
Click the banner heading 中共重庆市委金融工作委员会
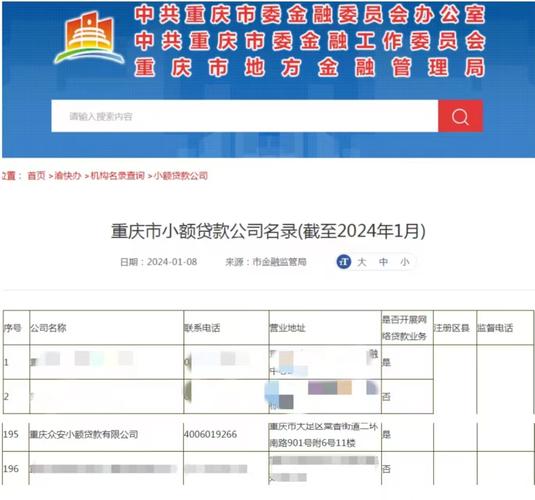point(309,41)
